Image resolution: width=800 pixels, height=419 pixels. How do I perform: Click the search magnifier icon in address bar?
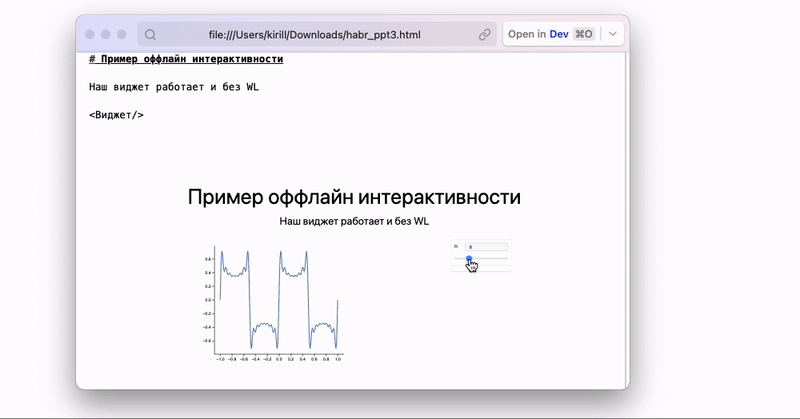[x=150, y=35]
